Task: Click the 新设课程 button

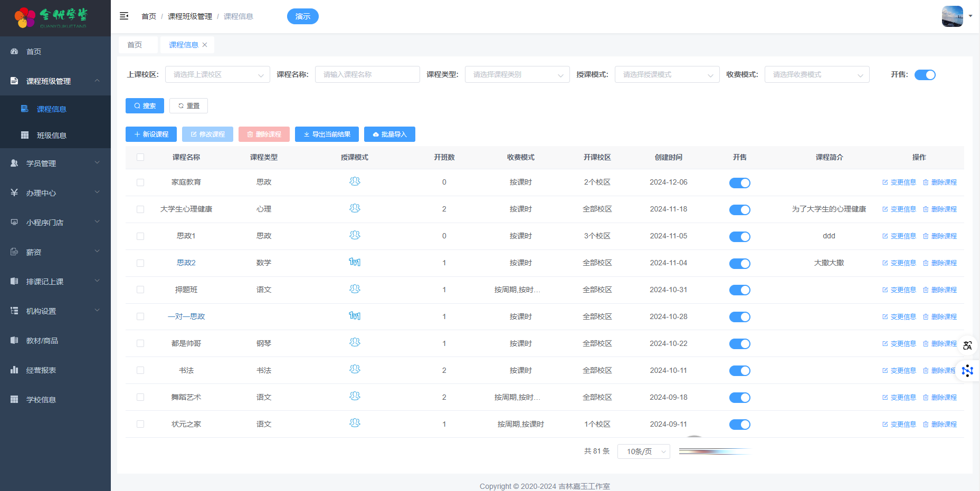Action: coord(151,134)
